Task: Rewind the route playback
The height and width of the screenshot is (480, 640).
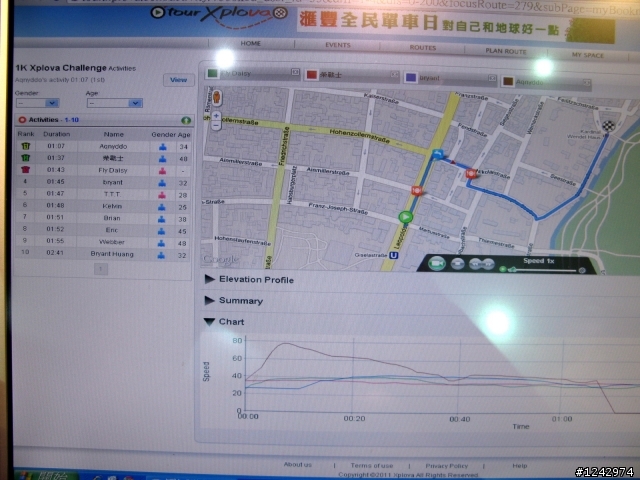Action: [476, 264]
